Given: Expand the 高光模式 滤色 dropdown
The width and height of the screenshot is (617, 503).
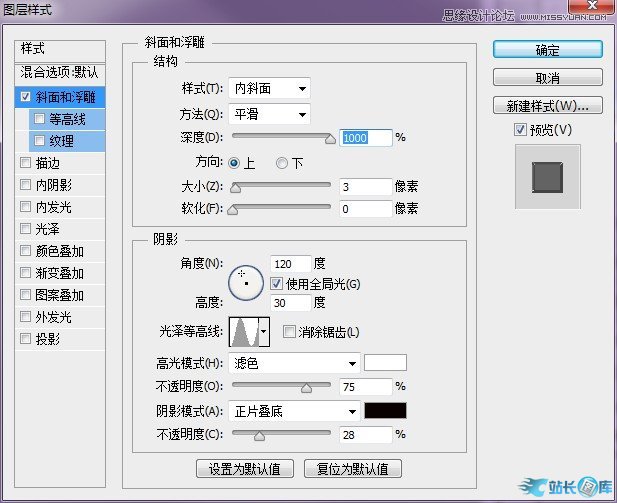Looking at the screenshot, I should pyautogui.click(x=295, y=363).
